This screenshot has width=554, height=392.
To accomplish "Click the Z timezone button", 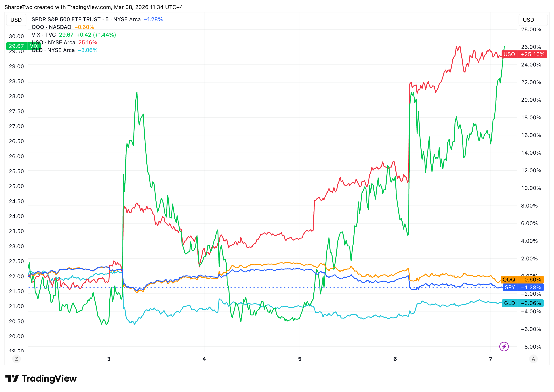I will (x=16, y=359).
